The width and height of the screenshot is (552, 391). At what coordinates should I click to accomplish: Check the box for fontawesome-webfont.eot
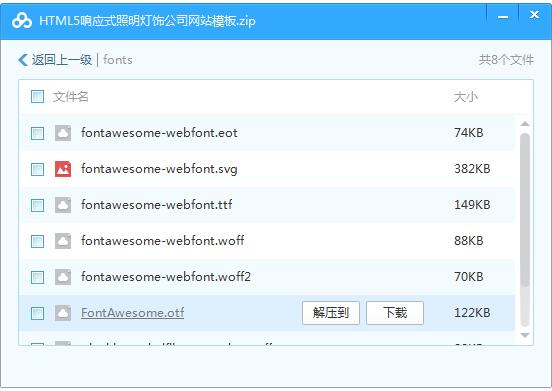[x=37, y=133]
